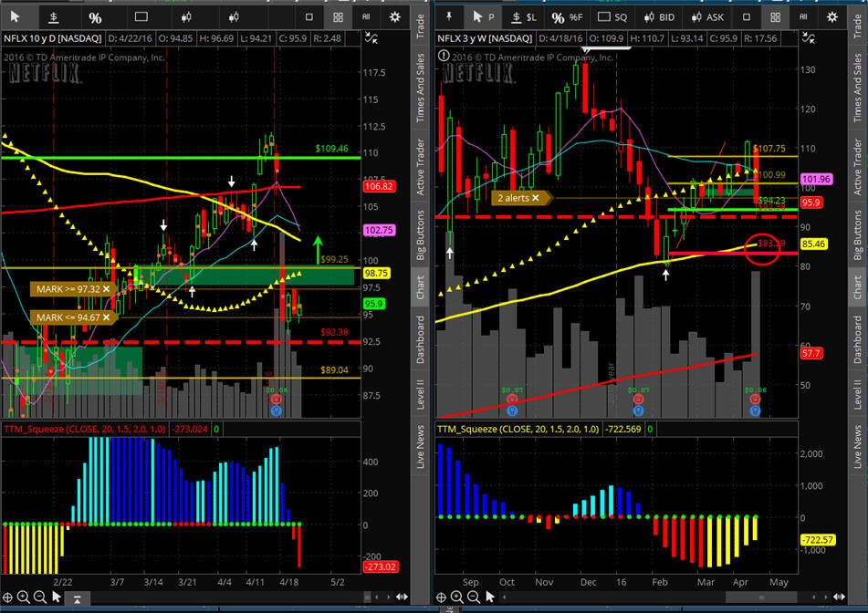Click the time axis expand arrows under right chart
The width and height of the screenshot is (868, 613).
(839, 597)
